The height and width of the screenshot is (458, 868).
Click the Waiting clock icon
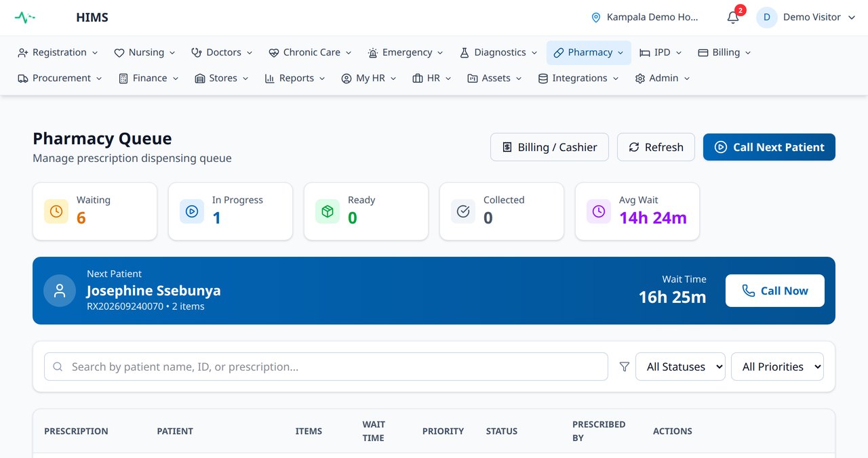56,211
